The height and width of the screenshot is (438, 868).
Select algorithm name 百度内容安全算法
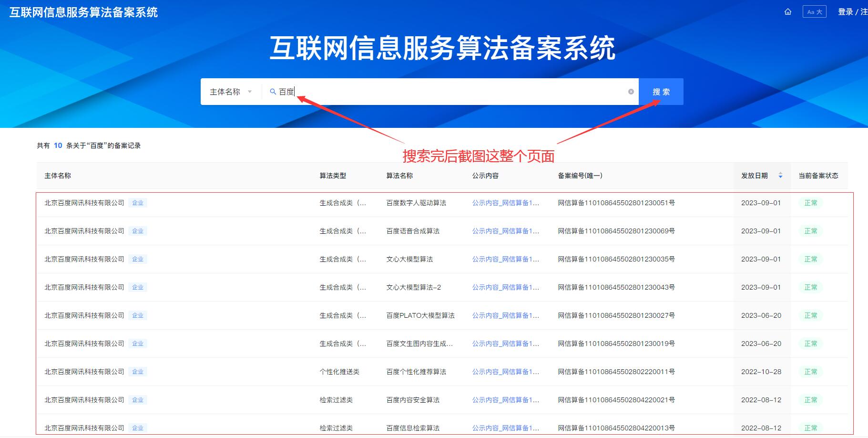(x=413, y=400)
